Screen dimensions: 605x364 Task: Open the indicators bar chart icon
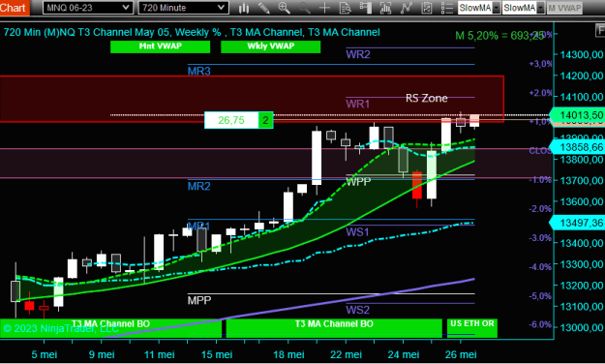pyautogui.click(x=385, y=8)
